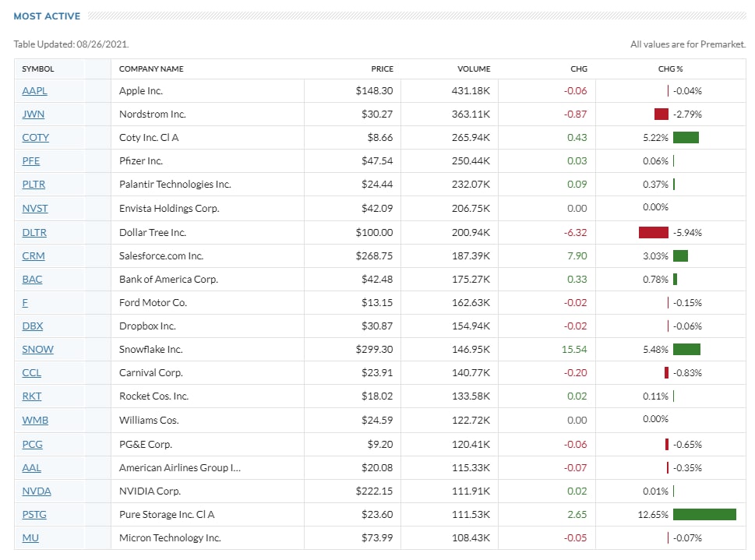Click the CHG % column header

[670, 69]
